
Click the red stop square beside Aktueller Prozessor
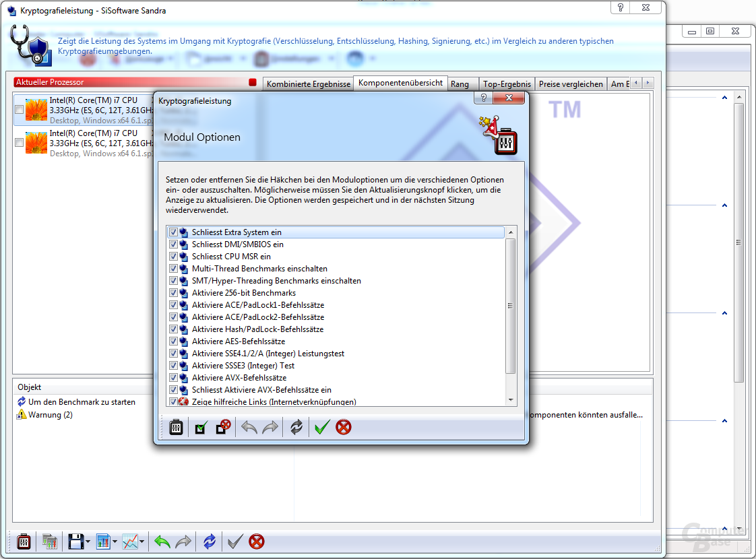pyautogui.click(x=253, y=82)
